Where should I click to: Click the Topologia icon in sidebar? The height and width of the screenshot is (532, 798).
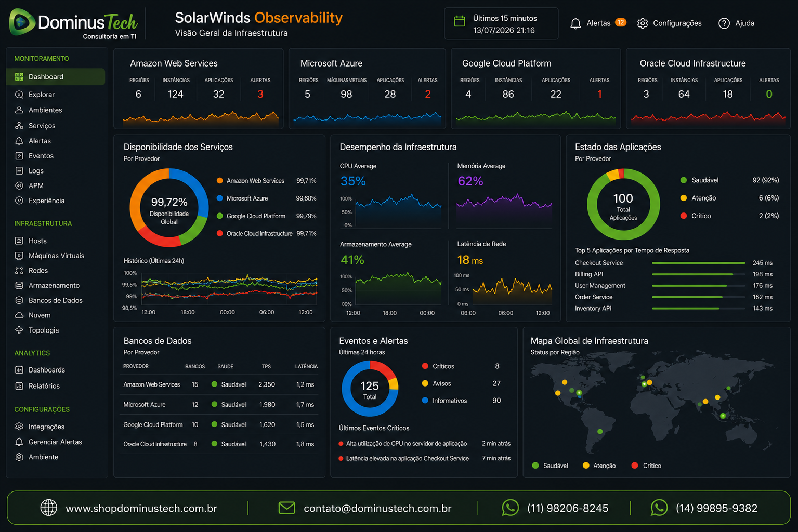coord(19,330)
